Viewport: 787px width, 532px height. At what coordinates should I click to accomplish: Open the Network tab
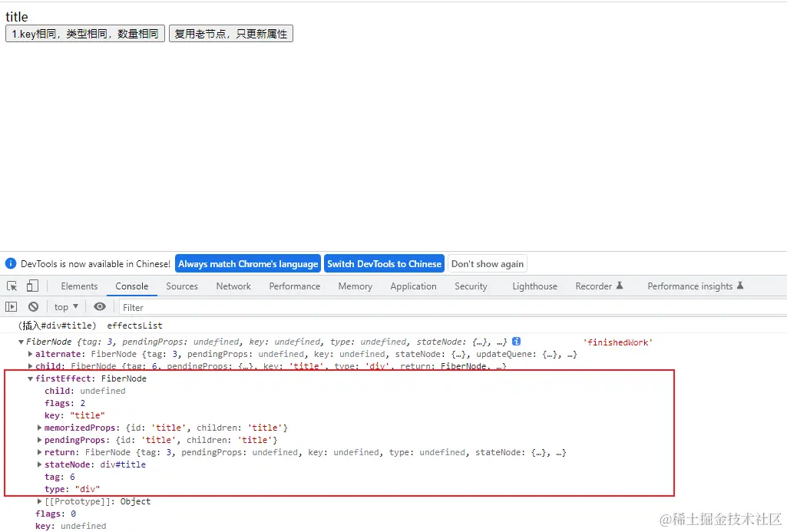click(233, 286)
